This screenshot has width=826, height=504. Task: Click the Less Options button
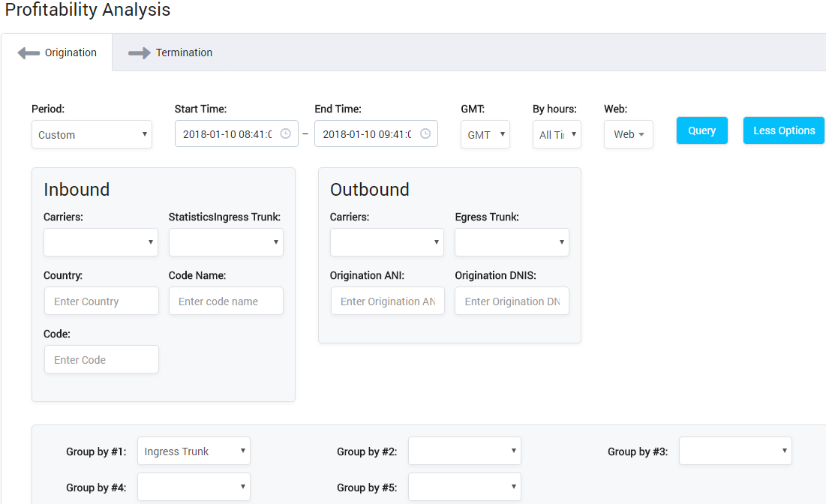coord(783,130)
